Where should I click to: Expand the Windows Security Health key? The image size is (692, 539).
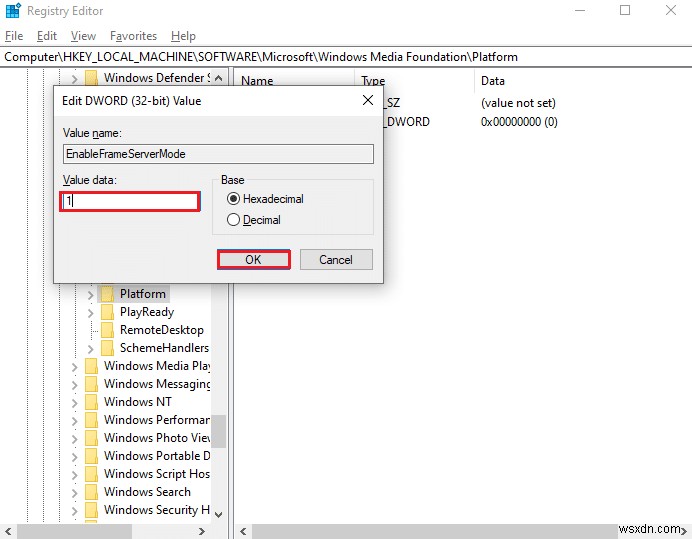point(75,511)
